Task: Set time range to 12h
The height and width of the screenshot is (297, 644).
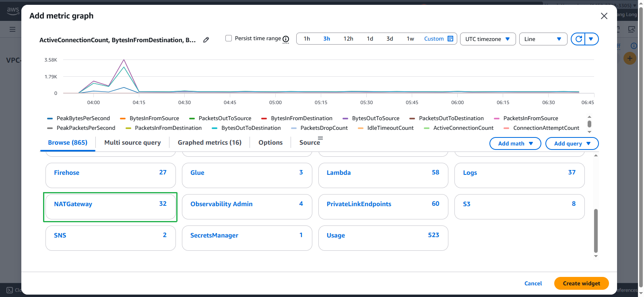Action: (x=348, y=39)
